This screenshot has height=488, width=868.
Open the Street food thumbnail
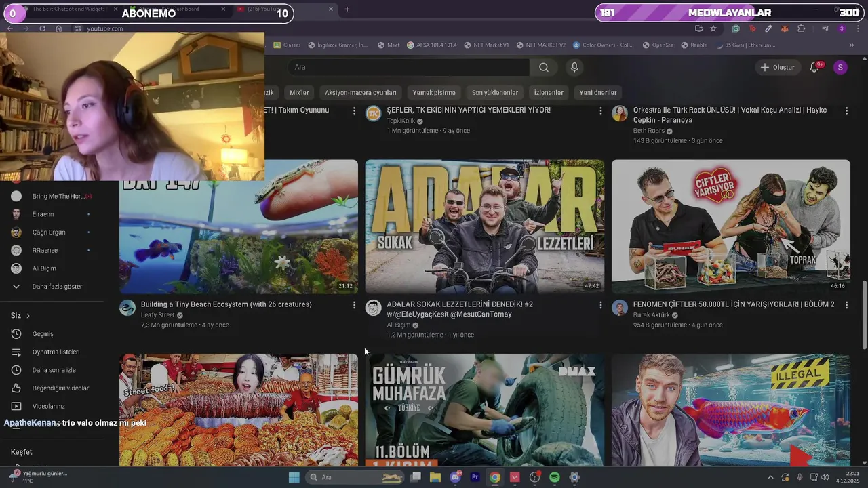(239, 410)
